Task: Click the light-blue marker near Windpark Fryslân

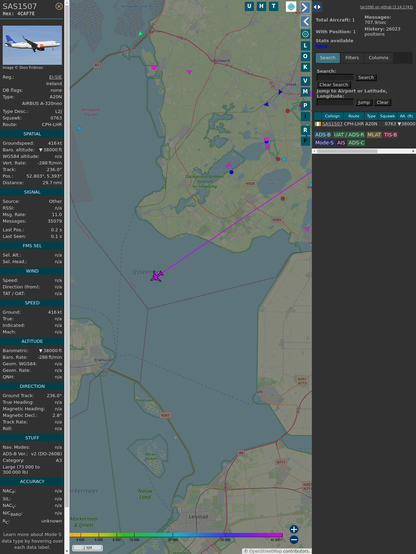Action: tap(79, 128)
